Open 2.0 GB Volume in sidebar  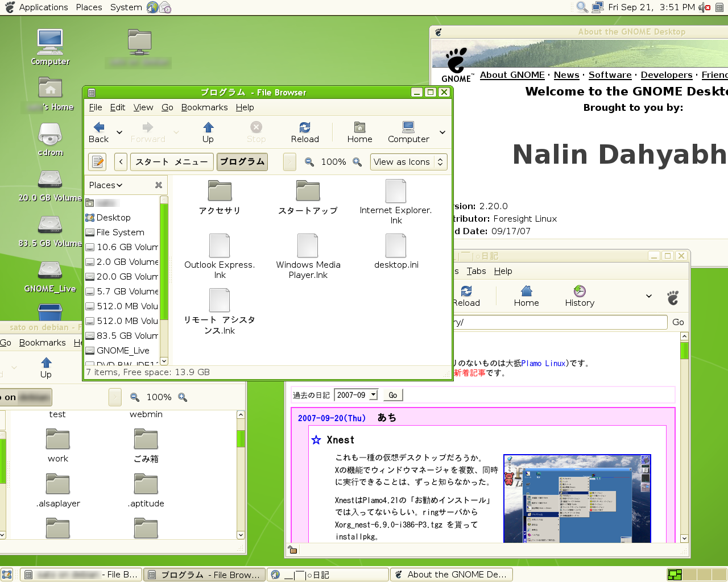pos(122,262)
